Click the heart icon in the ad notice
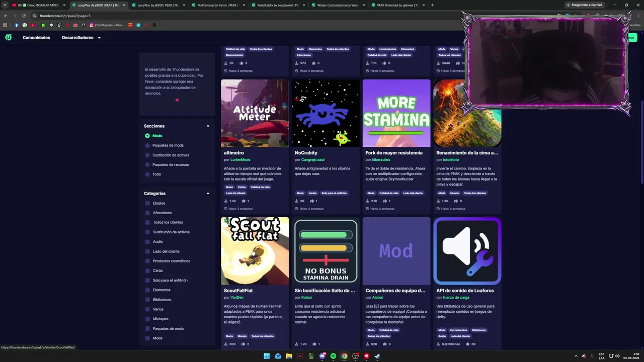 (x=177, y=100)
